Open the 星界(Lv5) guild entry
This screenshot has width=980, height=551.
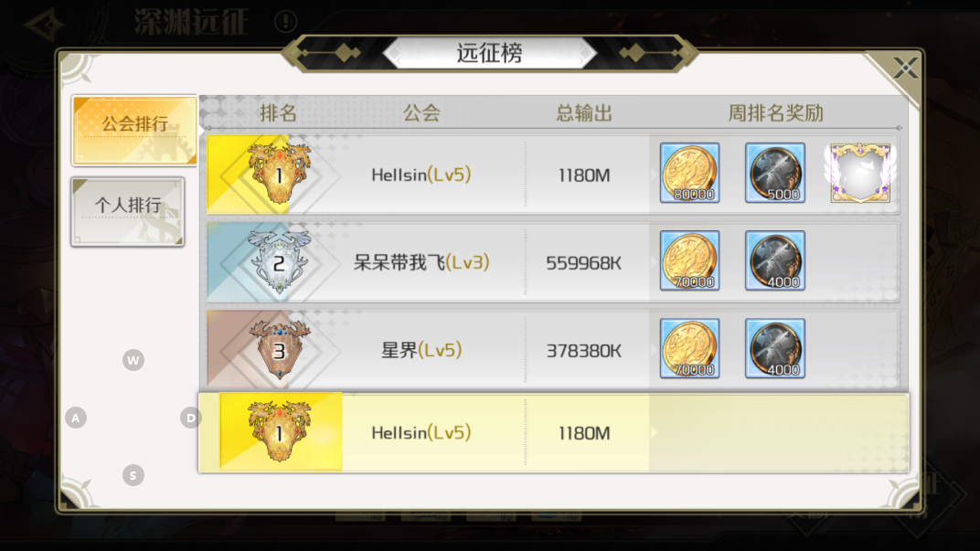421,350
